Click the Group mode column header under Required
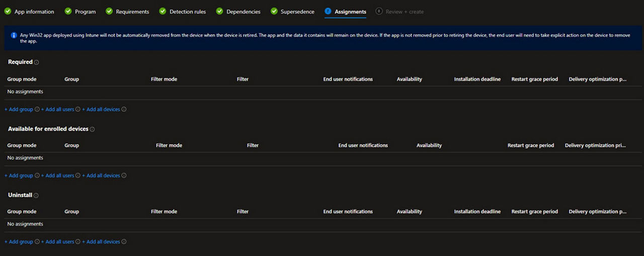 click(x=22, y=79)
